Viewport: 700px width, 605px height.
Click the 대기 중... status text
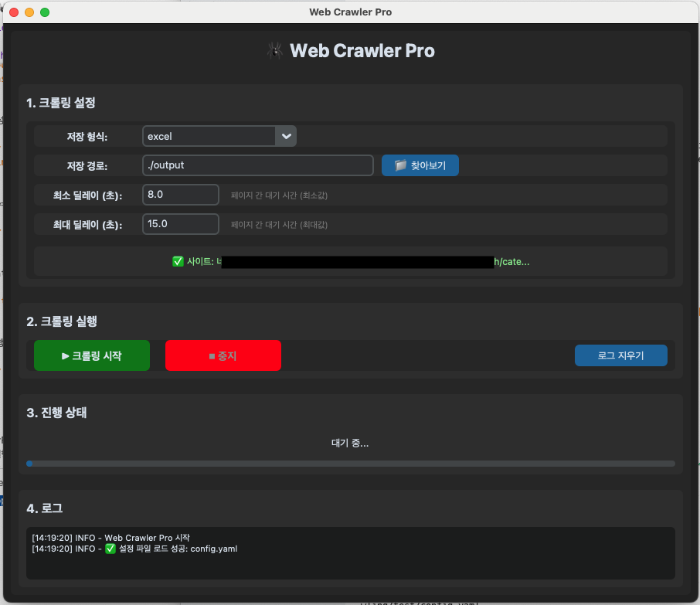[x=350, y=444]
